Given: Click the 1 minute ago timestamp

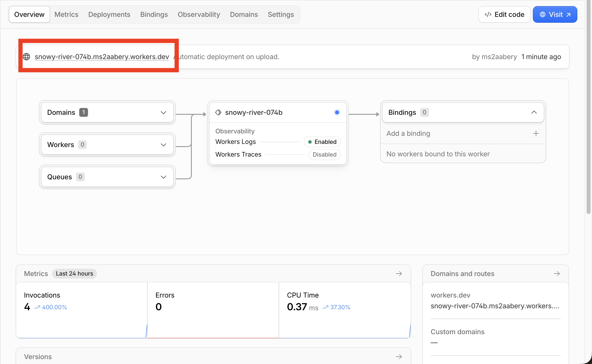Looking at the screenshot, I should point(541,57).
